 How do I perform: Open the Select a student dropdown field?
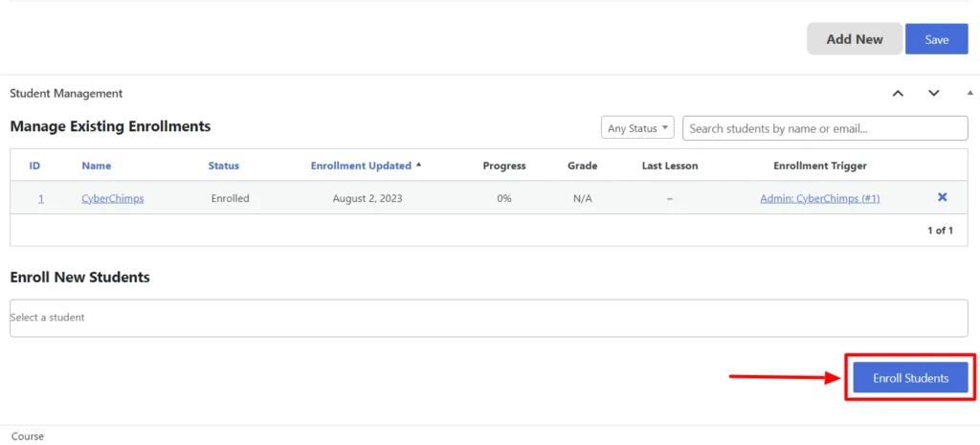488,318
